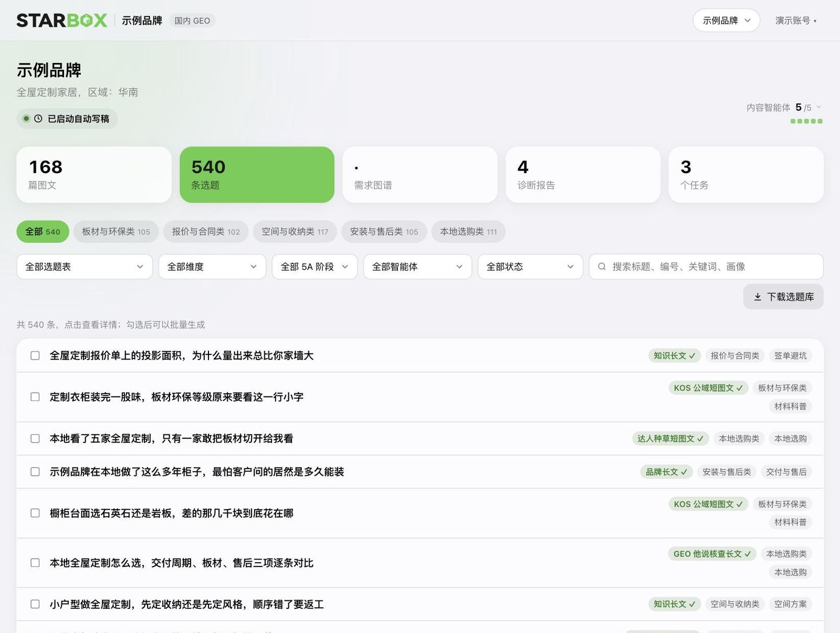Click the STARBOX logo
The height and width of the screenshot is (633, 840).
pos(62,20)
